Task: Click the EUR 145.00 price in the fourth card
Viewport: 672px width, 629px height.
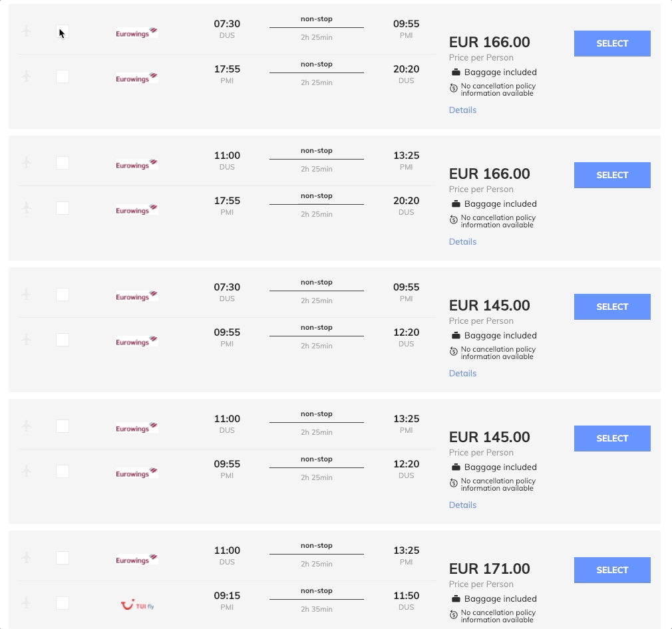Action: pos(490,437)
